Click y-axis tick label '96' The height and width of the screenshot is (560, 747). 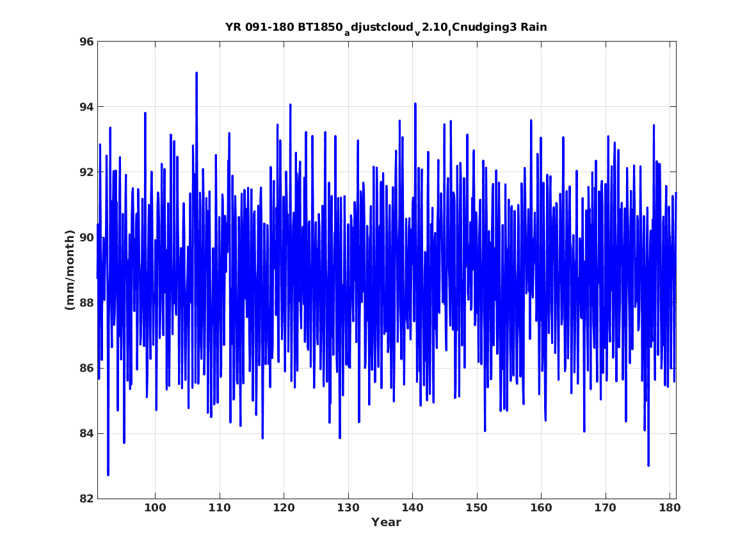click(86, 42)
